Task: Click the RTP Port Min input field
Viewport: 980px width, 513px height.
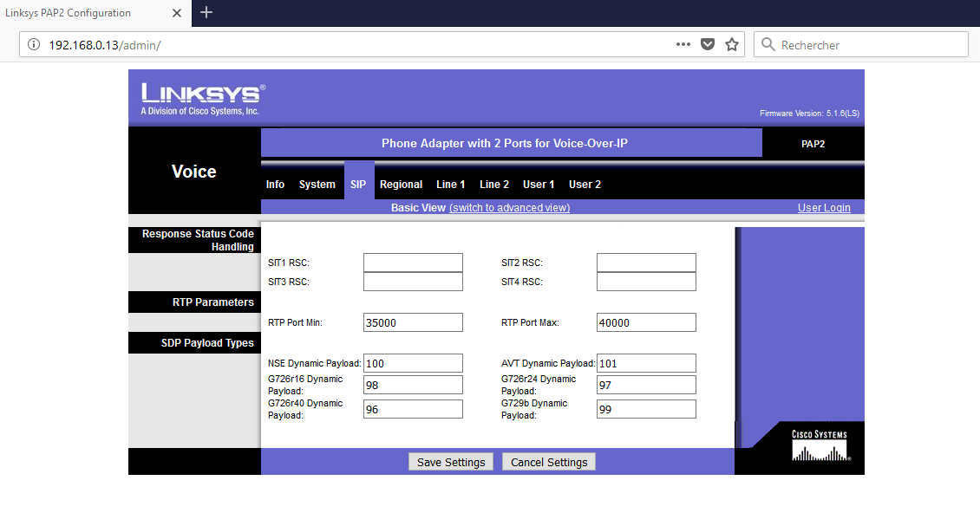Action: 413,322
